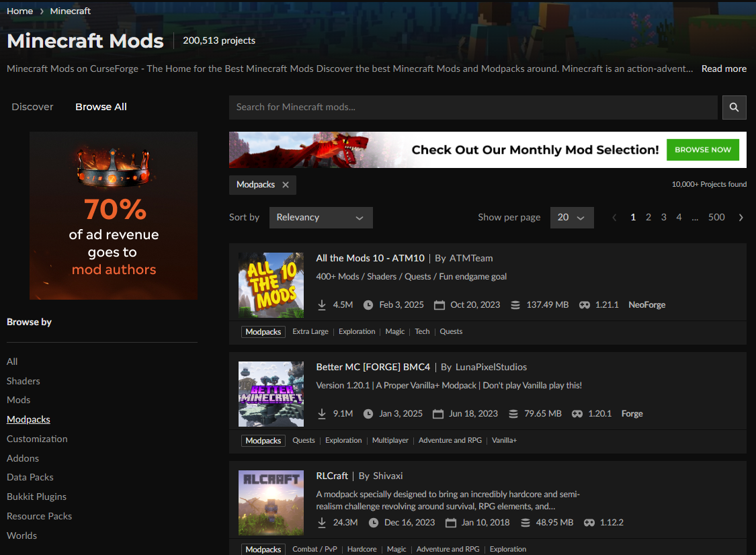Image resolution: width=756 pixels, height=555 pixels.
Task: Select Modpacks category in sidebar
Action: point(28,419)
